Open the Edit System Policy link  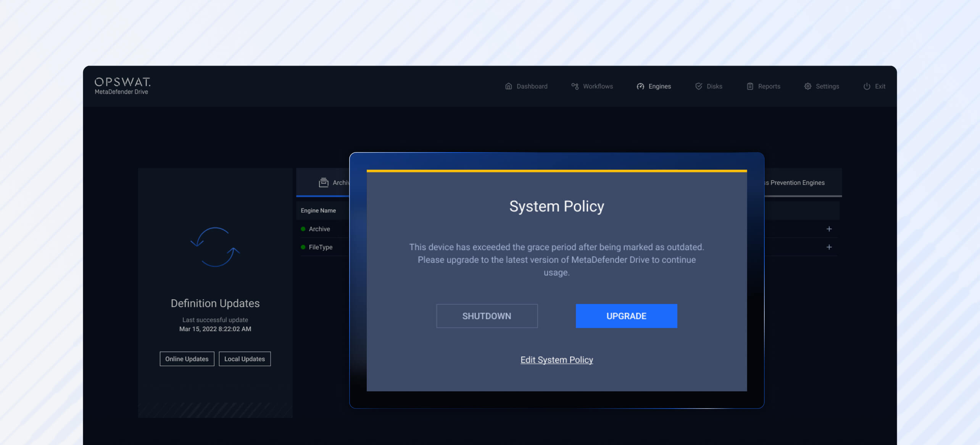[x=556, y=360]
